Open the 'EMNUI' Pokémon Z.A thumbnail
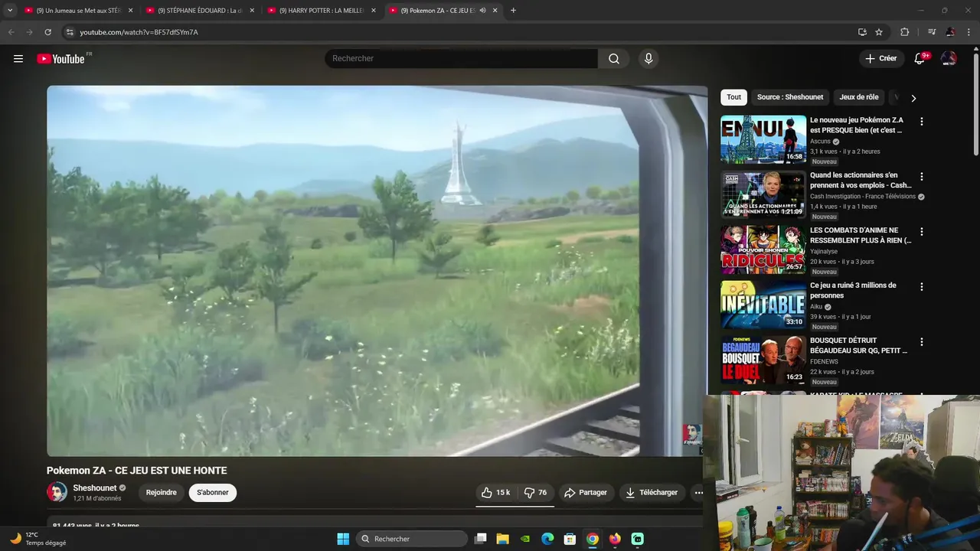The height and width of the screenshot is (551, 980). pyautogui.click(x=763, y=140)
